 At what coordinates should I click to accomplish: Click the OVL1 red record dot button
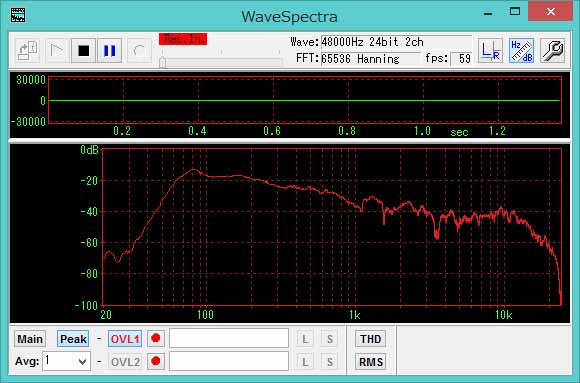click(x=156, y=338)
